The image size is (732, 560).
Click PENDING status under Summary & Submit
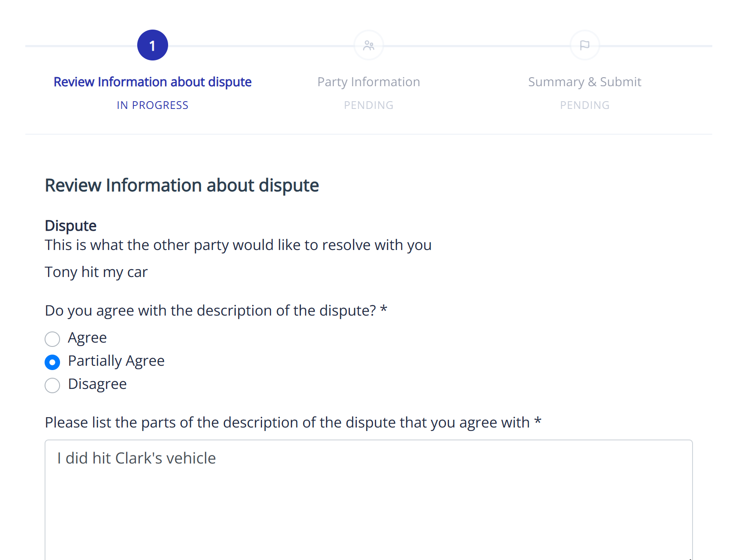(584, 105)
